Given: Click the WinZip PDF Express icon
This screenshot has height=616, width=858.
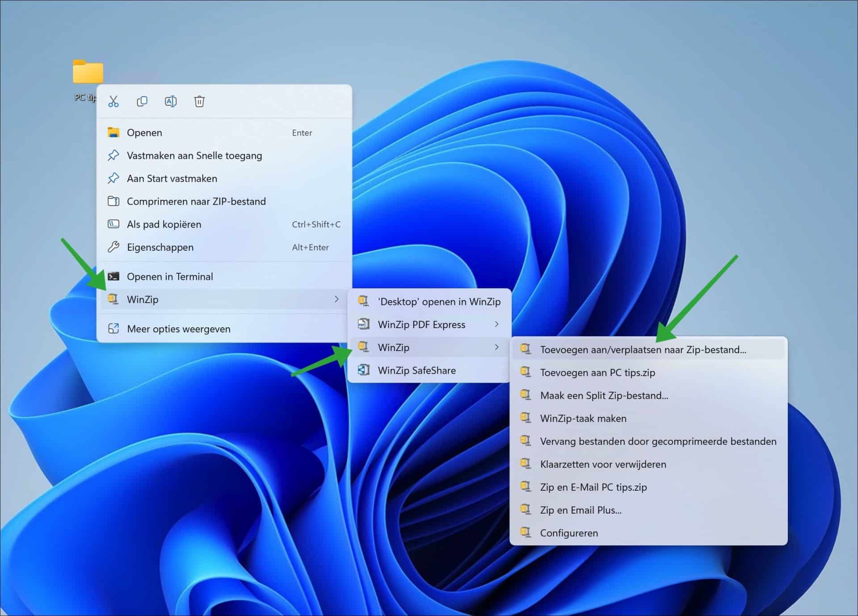Looking at the screenshot, I should point(364,324).
